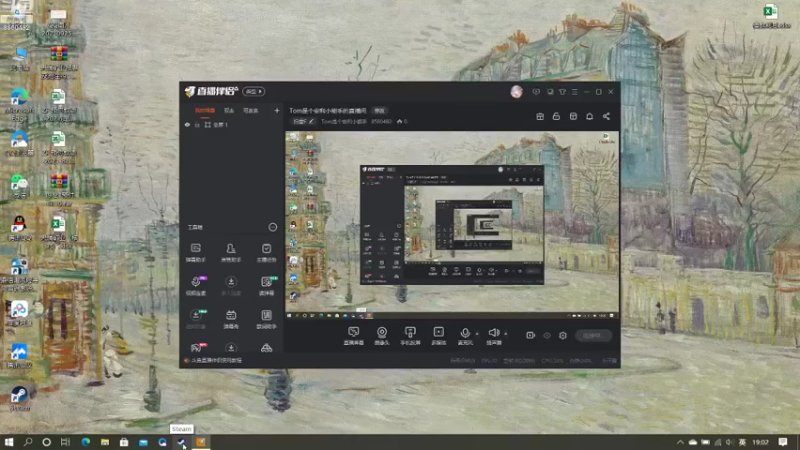Open the tool with the green NEW badge, right column
The width and height of the screenshot is (800, 450).
pyautogui.click(x=266, y=286)
